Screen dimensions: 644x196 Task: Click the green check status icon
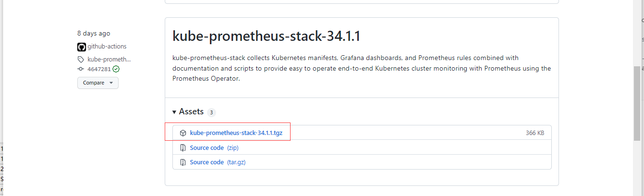[x=116, y=69]
